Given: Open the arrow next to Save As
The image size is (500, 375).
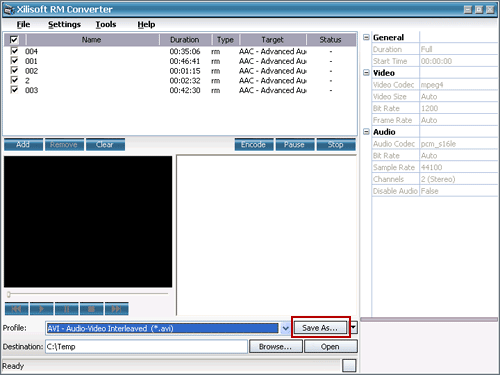Looking at the screenshot, I should pos(353,328).
